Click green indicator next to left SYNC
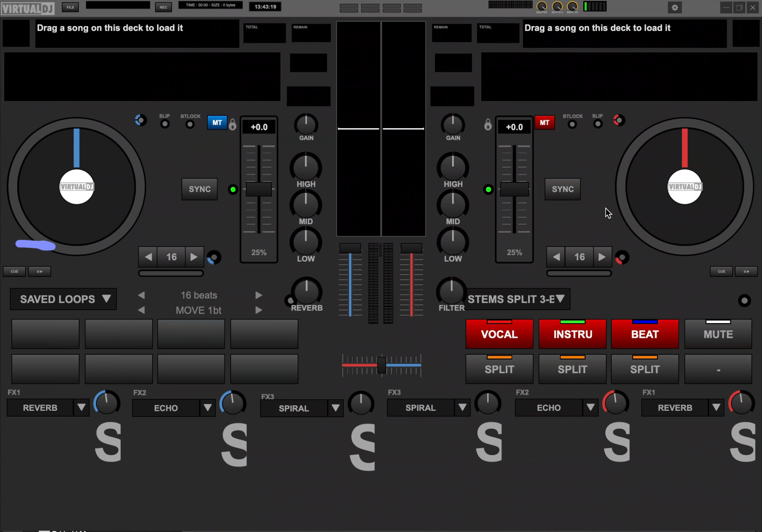 point(233,189)
